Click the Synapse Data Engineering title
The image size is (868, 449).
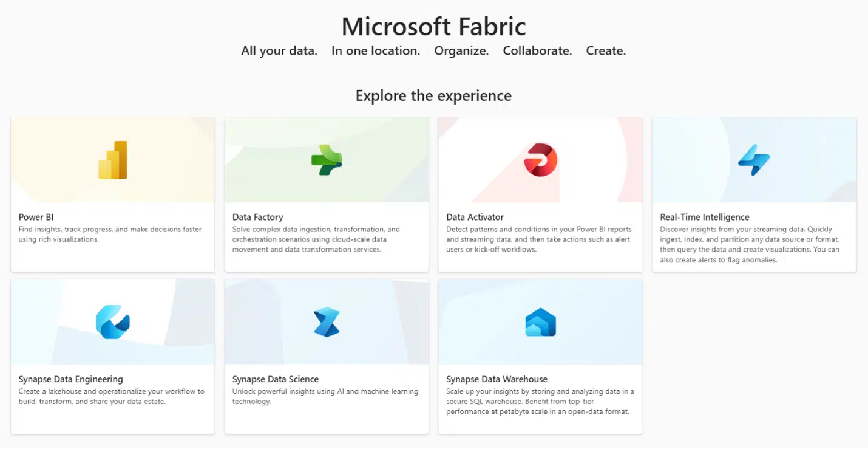click(x=71, y=379)
